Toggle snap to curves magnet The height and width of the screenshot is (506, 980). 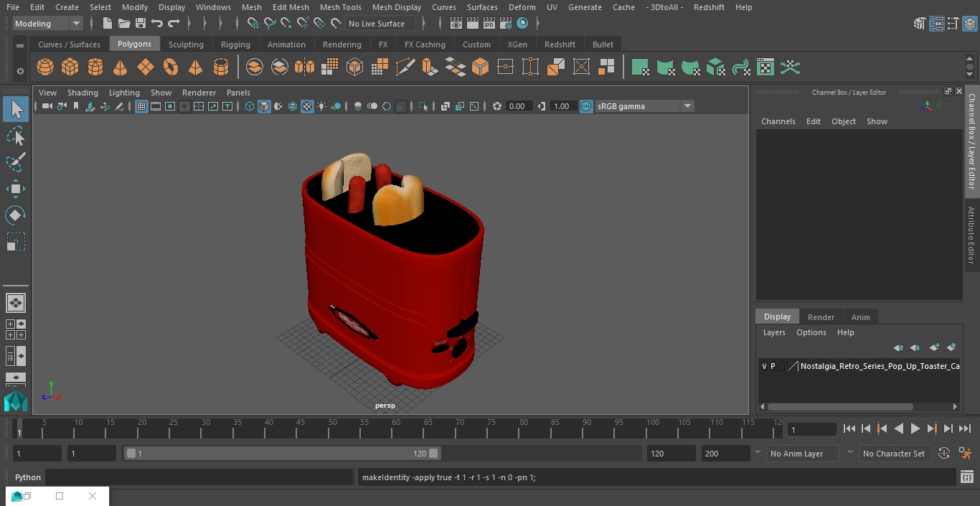coord(270,24)
